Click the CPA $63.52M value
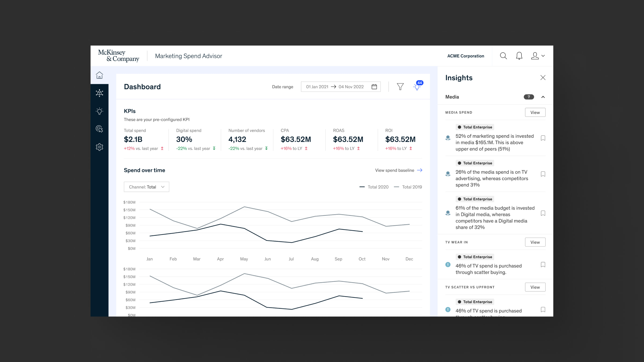The image size is (644, 362). pyautogui.click(x=296, y=139)
